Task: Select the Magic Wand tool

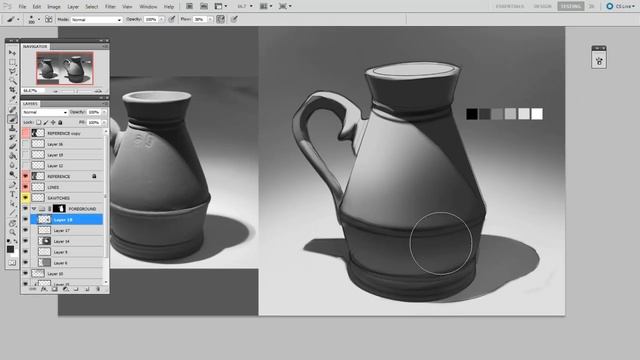Action: [12, 80]
